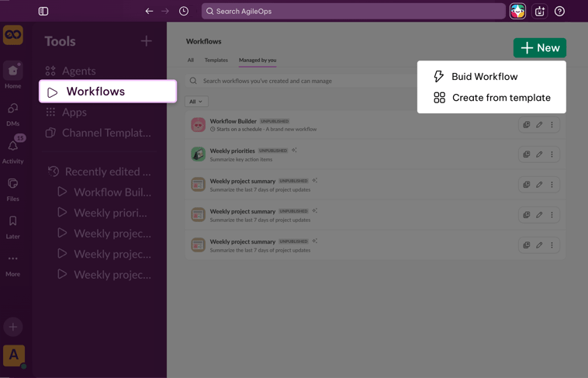Screen dimensions: 588x378
Task: Open the help question mark icon
Action: pyautogui.click(x=559, y=12)
